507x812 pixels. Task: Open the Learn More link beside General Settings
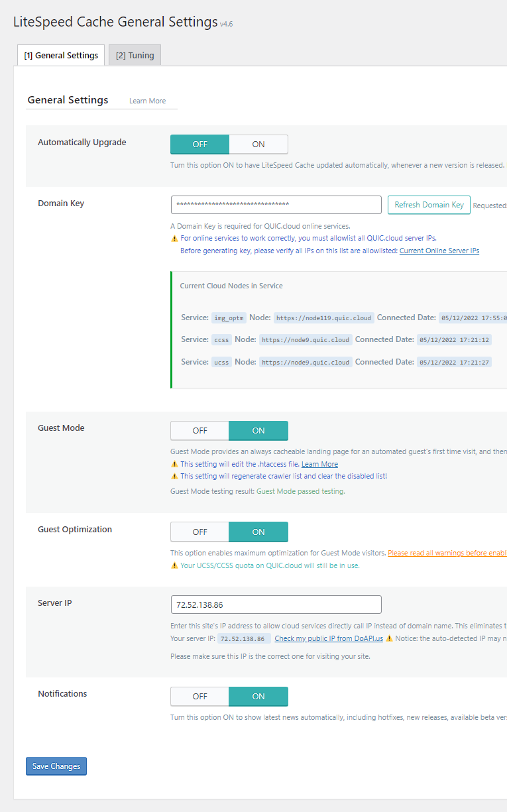coord(148,101)
